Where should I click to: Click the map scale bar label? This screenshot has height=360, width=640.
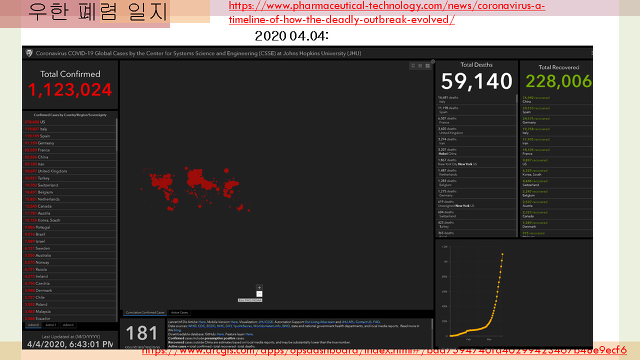[x=250, y=300]
